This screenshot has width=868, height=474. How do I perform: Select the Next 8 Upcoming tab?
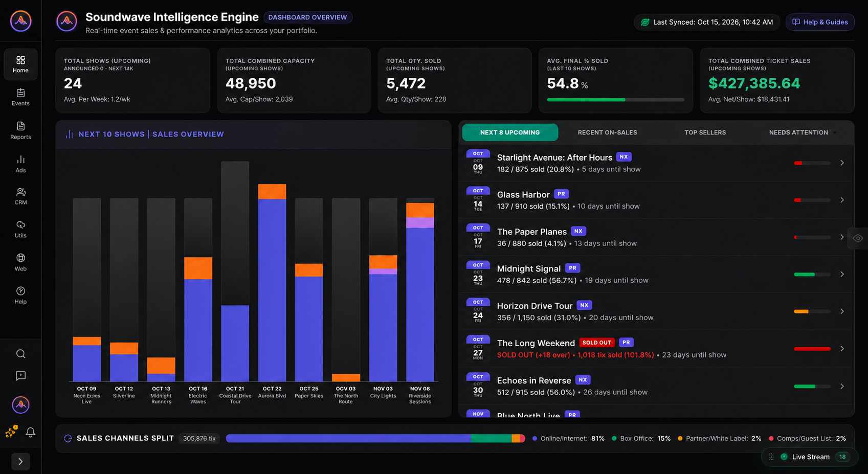510,132
